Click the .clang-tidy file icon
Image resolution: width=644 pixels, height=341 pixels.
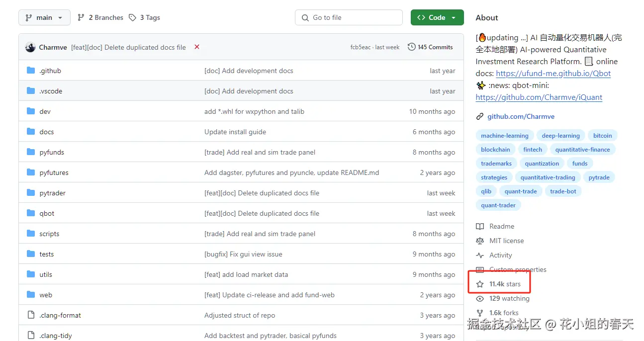pyautogui.click(x=31, y=336)
